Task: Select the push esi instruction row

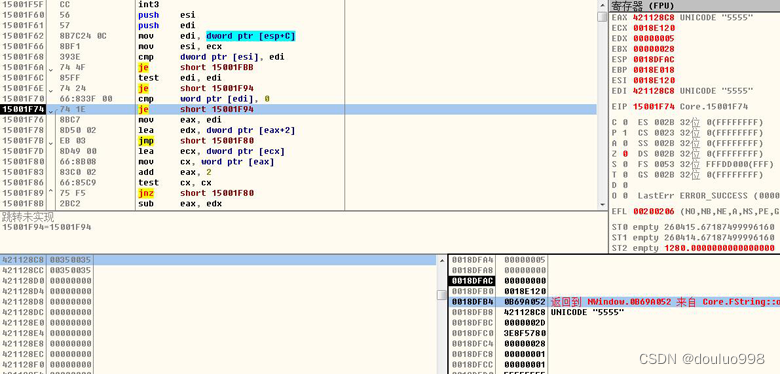Action: point(298,15)
